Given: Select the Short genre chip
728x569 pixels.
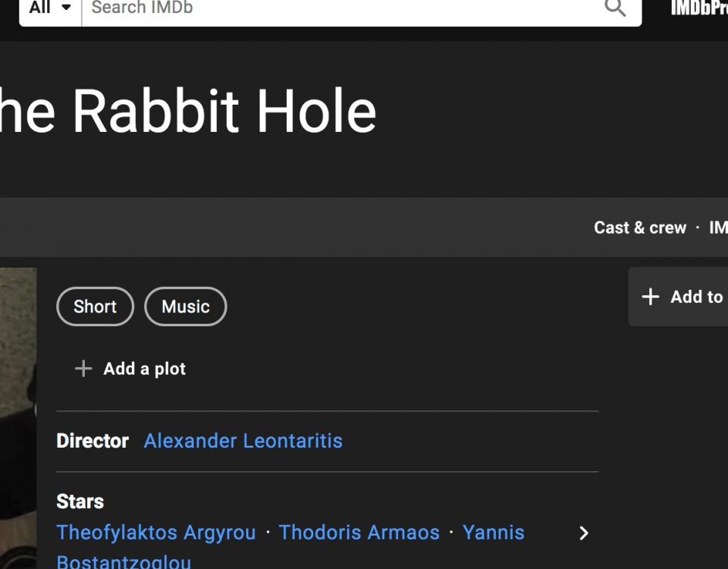Looking at the screenshot, I should point(95,307).
